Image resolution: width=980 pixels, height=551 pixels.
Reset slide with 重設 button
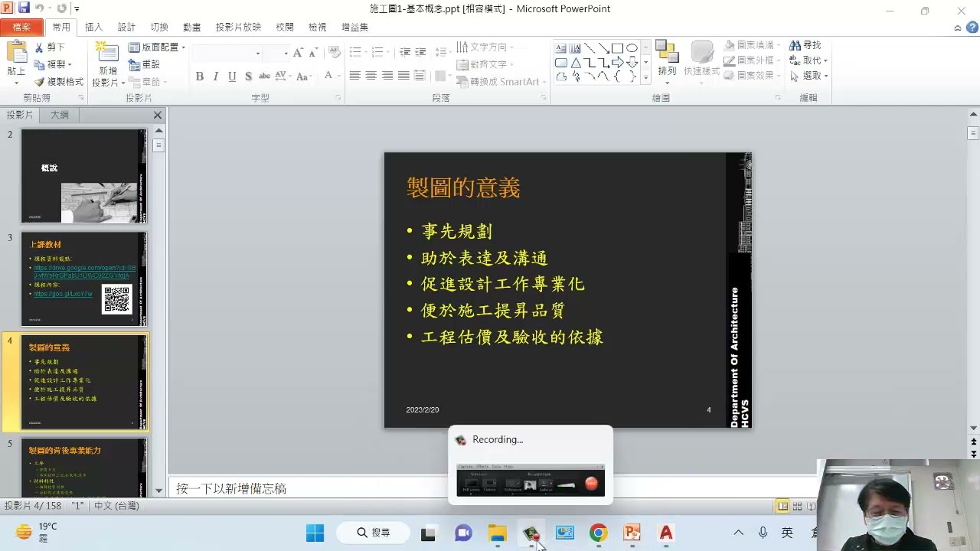pyautogui.click(x=145, y=64)
